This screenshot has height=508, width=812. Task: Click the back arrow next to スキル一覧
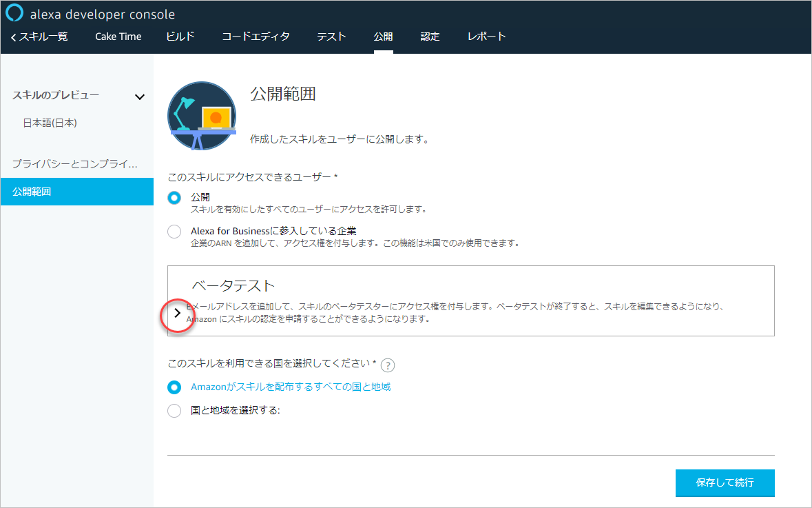12,37
